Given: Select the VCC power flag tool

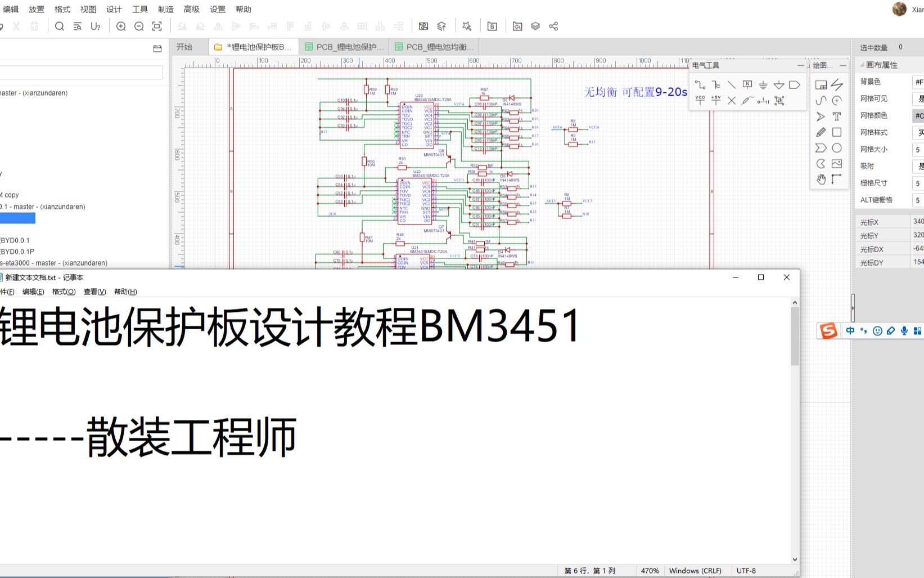Looking at the screenshot, I should point(700,100).
